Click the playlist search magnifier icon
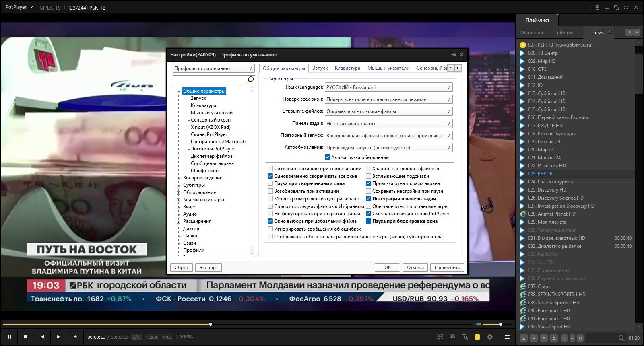644x346 pixels. tap(621, 338)
